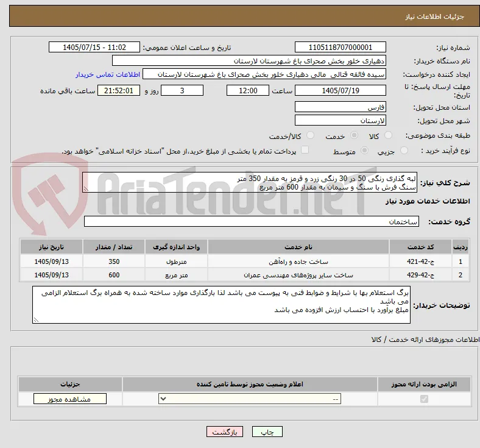Click the طبقه بندی موضوعی label

(x=438, y=135)
